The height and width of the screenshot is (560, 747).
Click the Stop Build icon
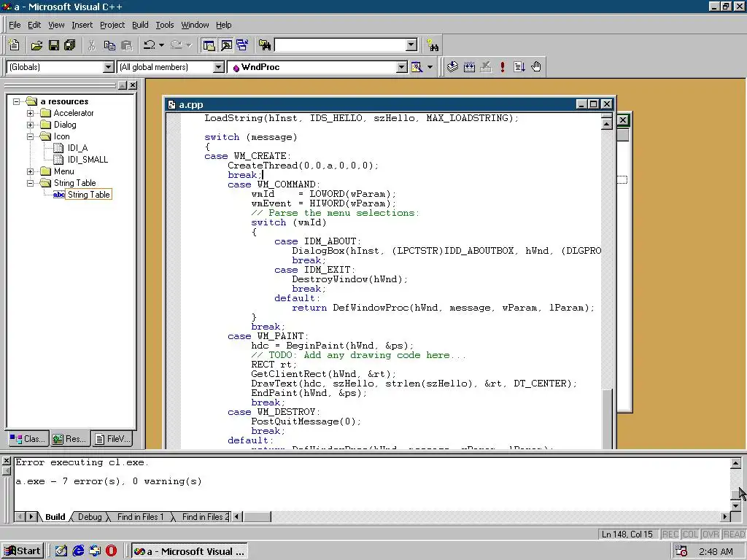[x=485, y=66]
